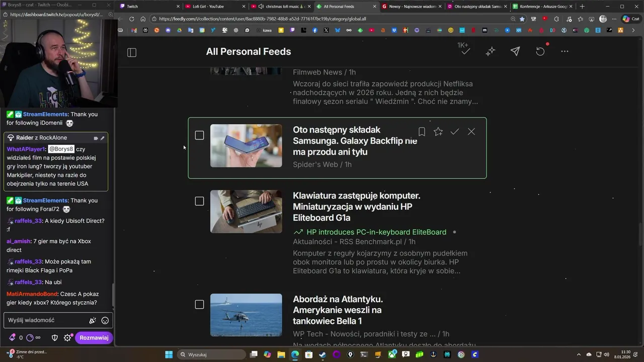Close the All Personal Feeds tab

[374, 7]
